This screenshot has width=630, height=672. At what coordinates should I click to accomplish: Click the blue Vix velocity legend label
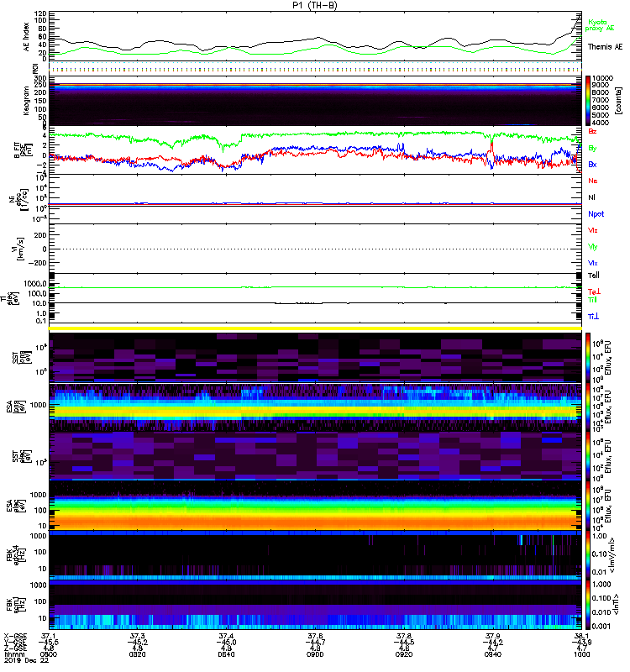[x=592, y=263]
